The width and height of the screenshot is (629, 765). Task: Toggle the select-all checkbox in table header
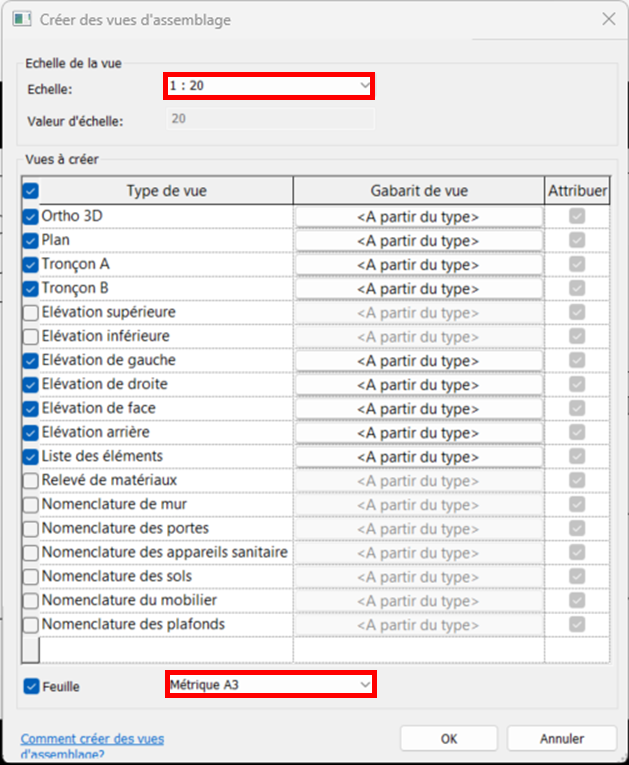click(30, 191)
